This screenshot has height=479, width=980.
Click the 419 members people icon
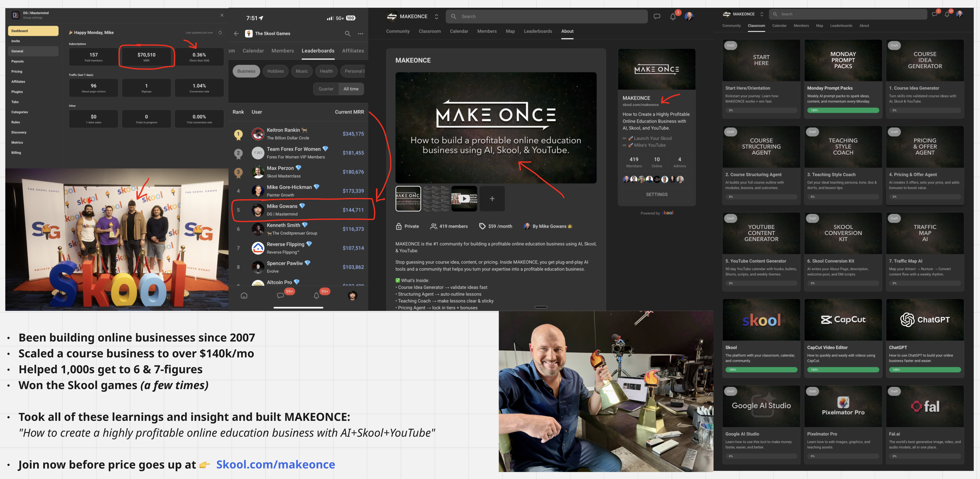pos(433,226)
